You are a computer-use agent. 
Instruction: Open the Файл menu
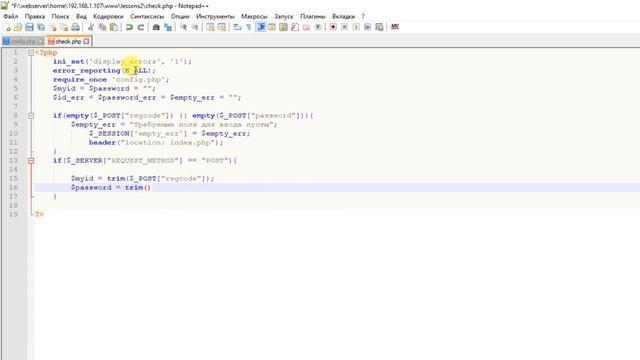pos(11,16)
